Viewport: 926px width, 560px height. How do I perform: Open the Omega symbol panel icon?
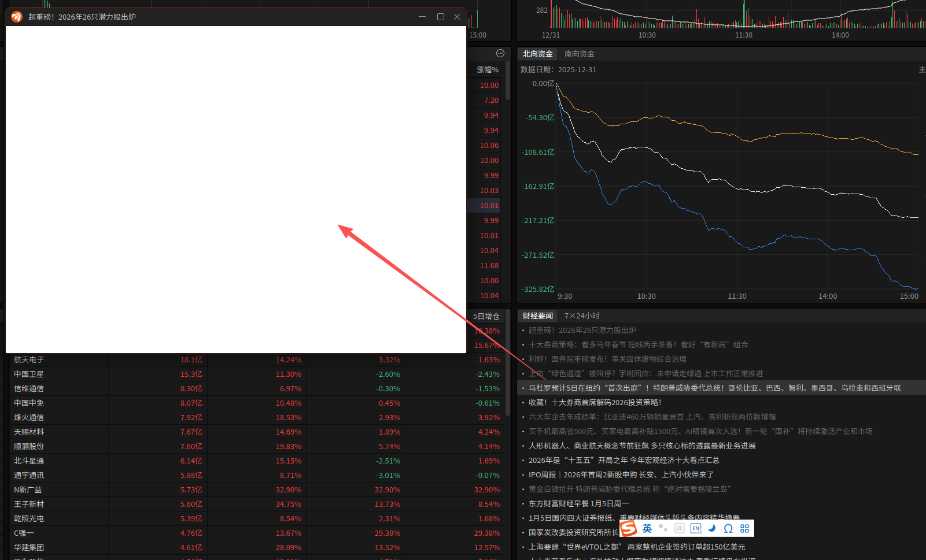click(x=728, y=528)
